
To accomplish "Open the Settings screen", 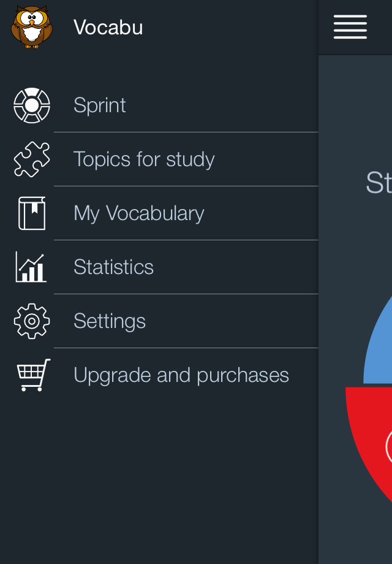I will [109, 321].
